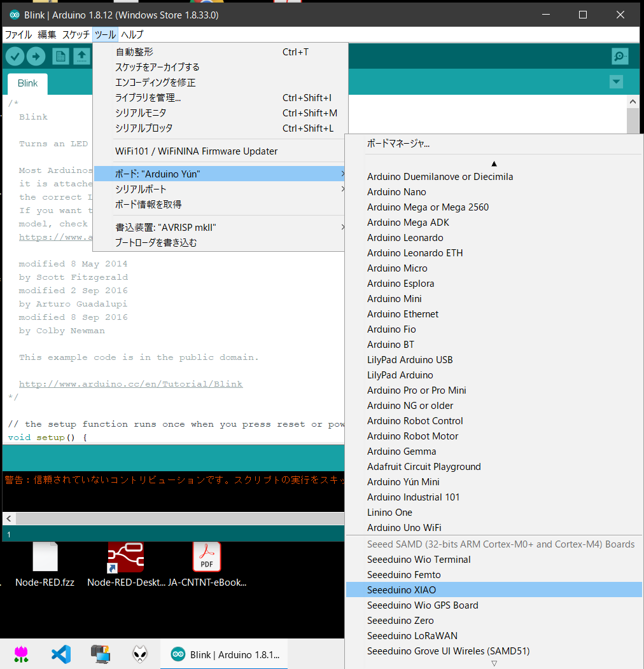Screen dimensions: 644x669
Task: Select the Arduino Leonardo ETH board
Action: (x=494, y=253)
